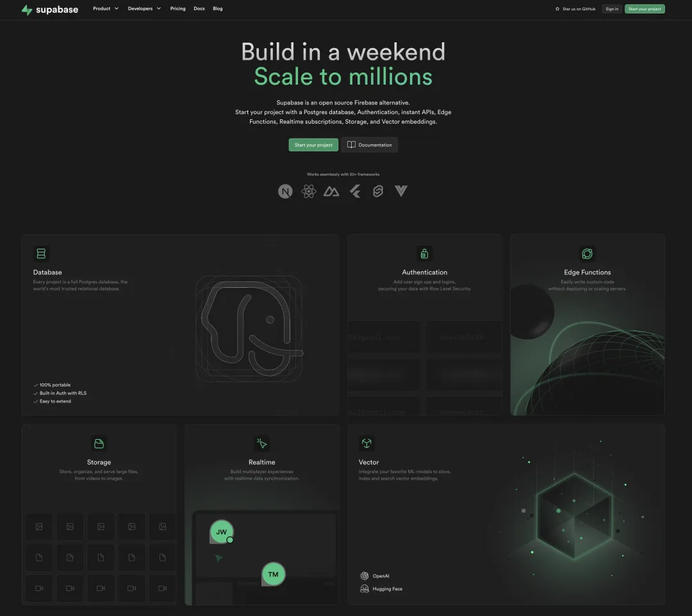This screenshot has width=692, height=616.
Task: Open the Database card title
Action: pos(47,272)
